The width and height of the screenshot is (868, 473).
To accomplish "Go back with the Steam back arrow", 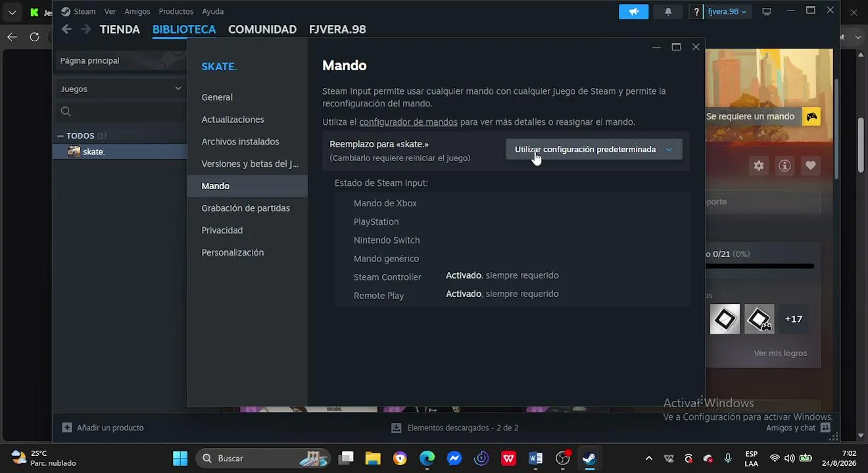I will 66,29.
